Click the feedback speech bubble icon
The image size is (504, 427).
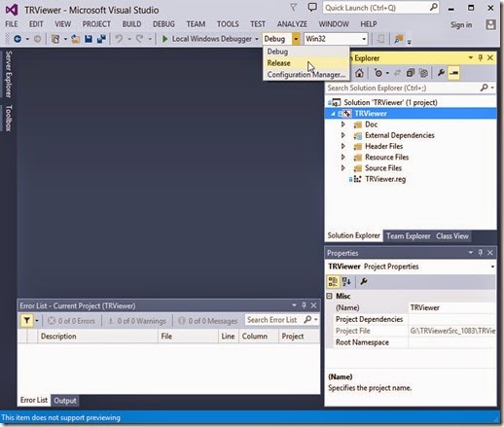(x=312, y=7)
